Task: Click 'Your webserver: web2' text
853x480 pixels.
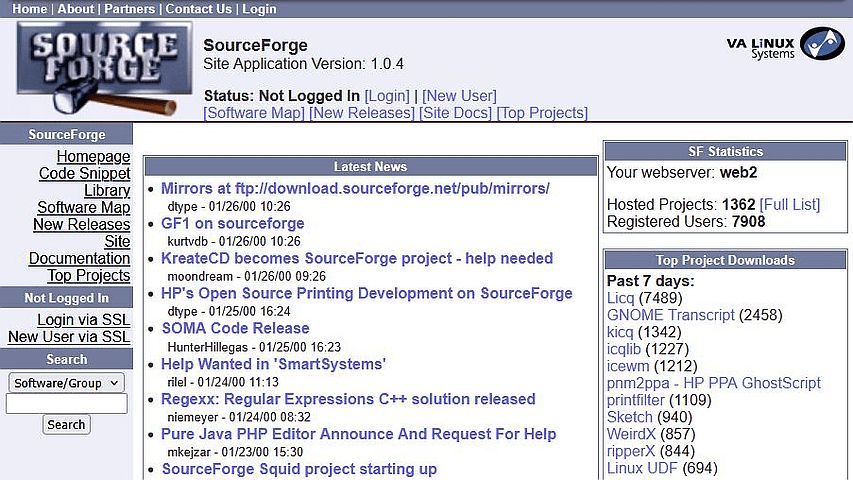Action: click(x=682, y=173)
